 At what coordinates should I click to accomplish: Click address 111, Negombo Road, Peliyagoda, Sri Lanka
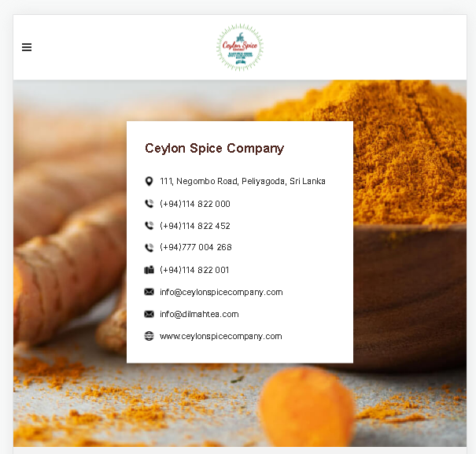click(242, 181)
